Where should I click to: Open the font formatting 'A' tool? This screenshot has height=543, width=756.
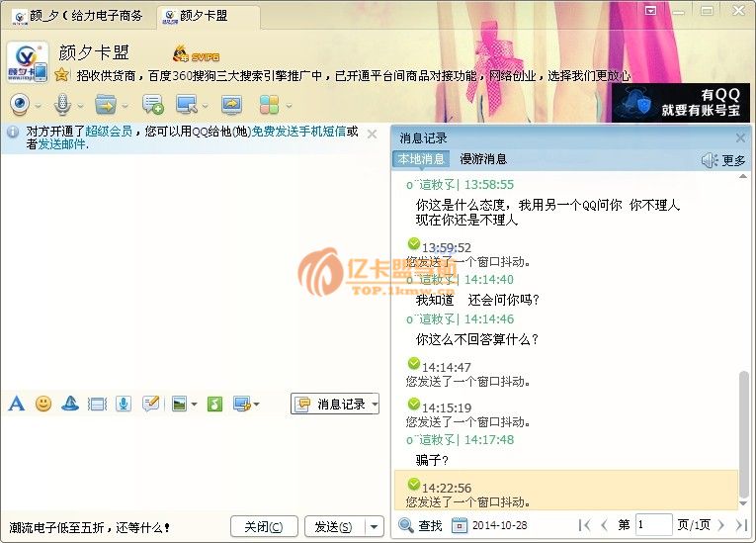(16, 404)
